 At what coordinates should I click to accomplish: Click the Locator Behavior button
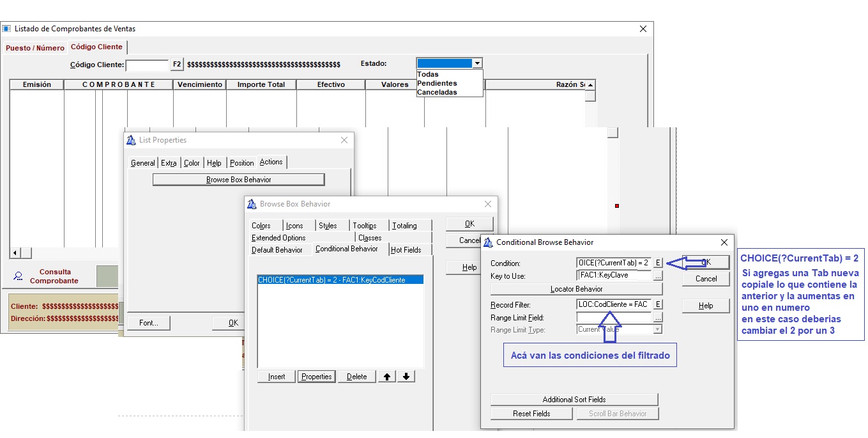576,289
